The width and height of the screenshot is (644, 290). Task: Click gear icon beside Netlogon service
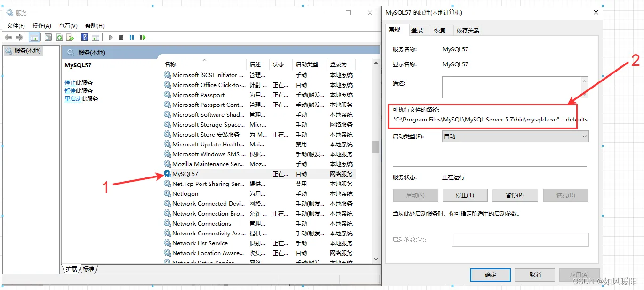(168, 194)
